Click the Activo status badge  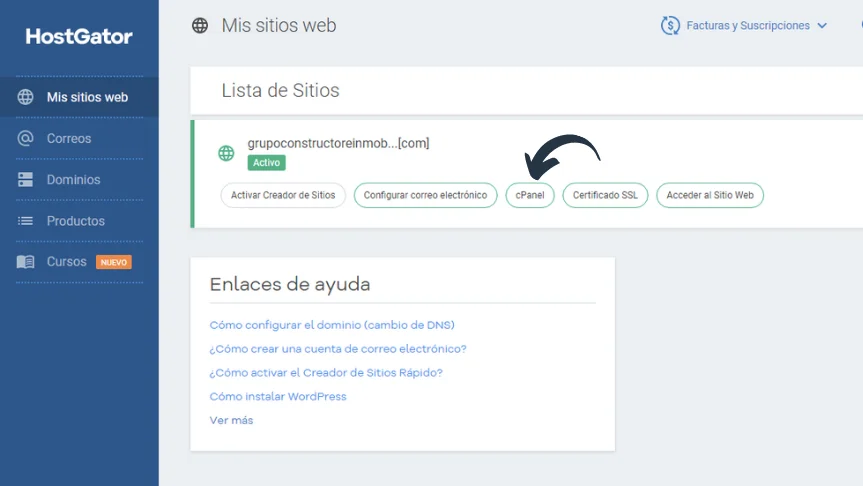pyautogui.click(x=266, y=162)
